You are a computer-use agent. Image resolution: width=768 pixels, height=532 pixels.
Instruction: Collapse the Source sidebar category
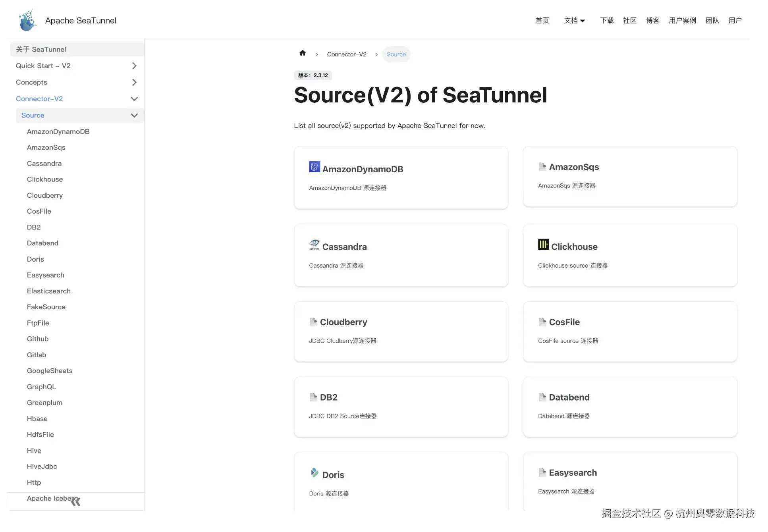[x=134, y=116]
